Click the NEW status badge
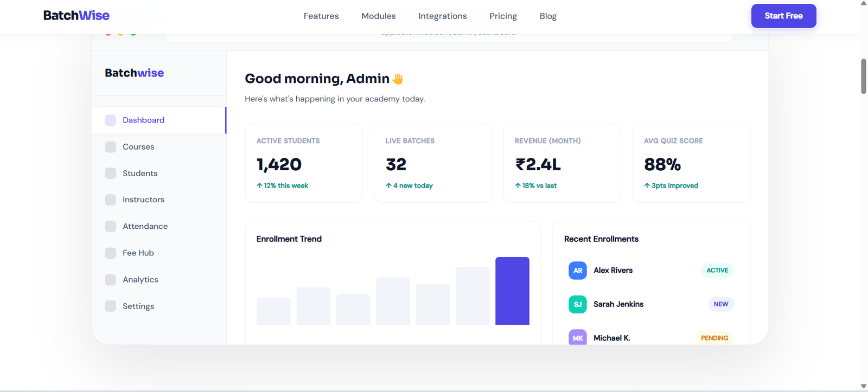868x392 pixels. click(x=721, y=304)
